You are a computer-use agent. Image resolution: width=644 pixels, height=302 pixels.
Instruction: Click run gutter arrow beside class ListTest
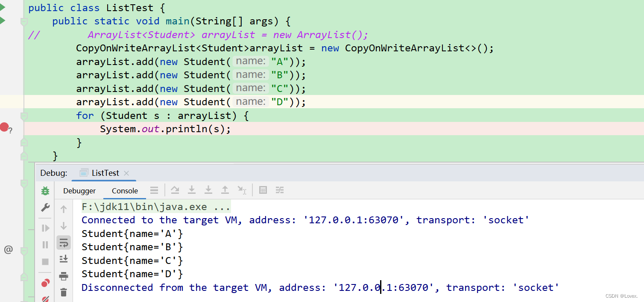coord(2,7)
